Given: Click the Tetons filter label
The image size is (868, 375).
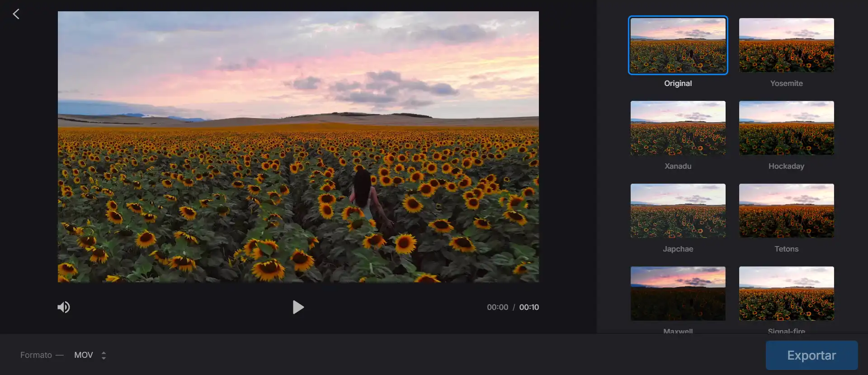Looking at the screenshot, I should [x=787, y=249].
